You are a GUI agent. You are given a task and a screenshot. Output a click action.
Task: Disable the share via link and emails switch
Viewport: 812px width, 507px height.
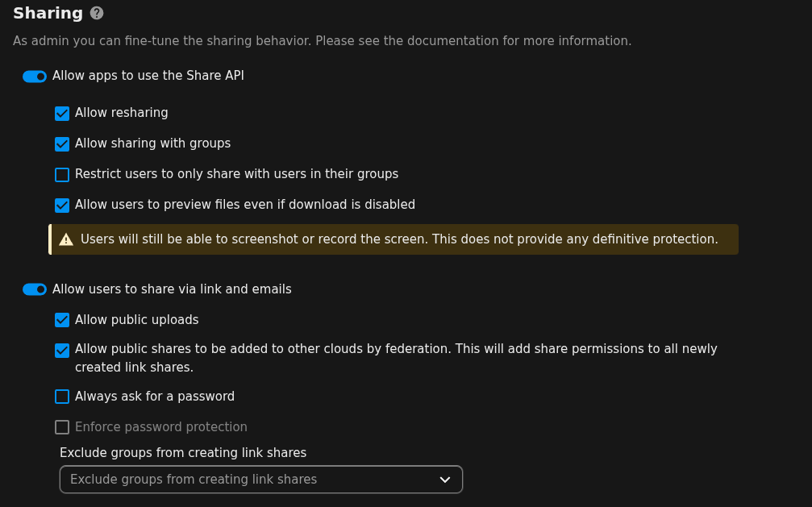(35, 289)
